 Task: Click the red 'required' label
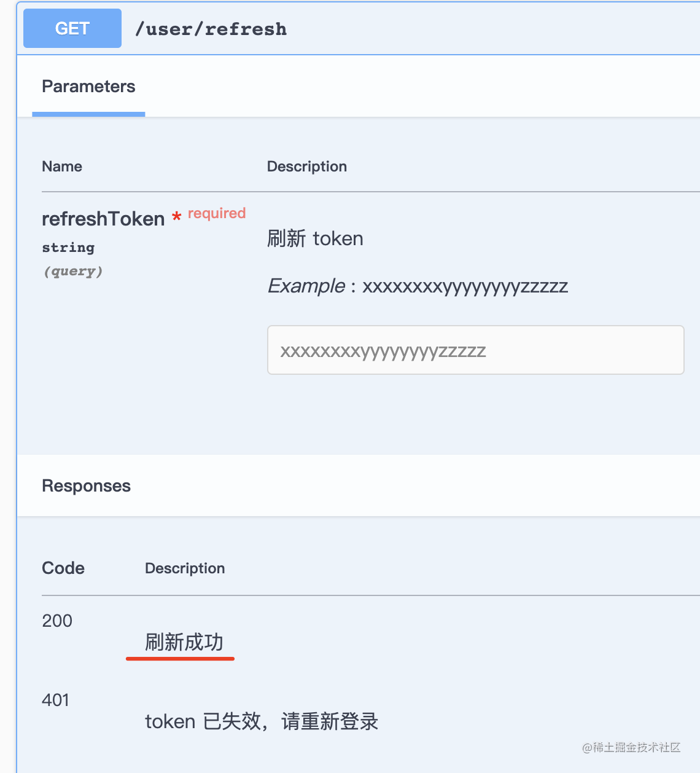click(x=216, y=213)
